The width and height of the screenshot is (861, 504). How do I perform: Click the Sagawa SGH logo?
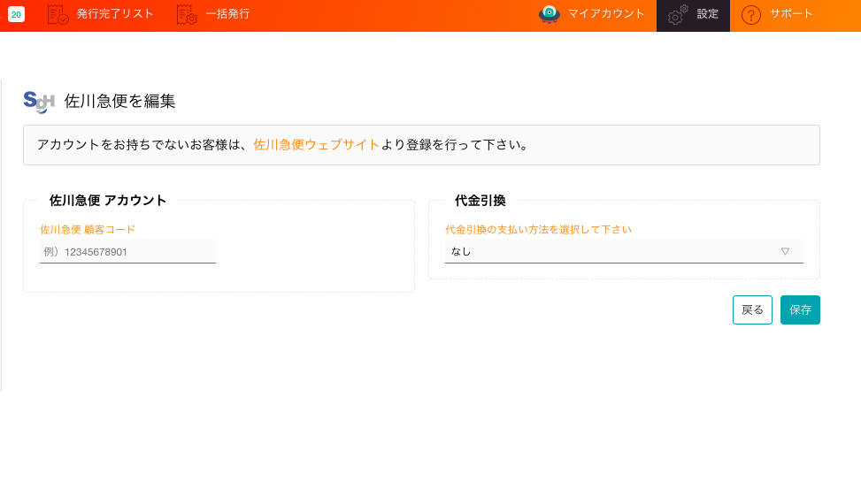39,102
